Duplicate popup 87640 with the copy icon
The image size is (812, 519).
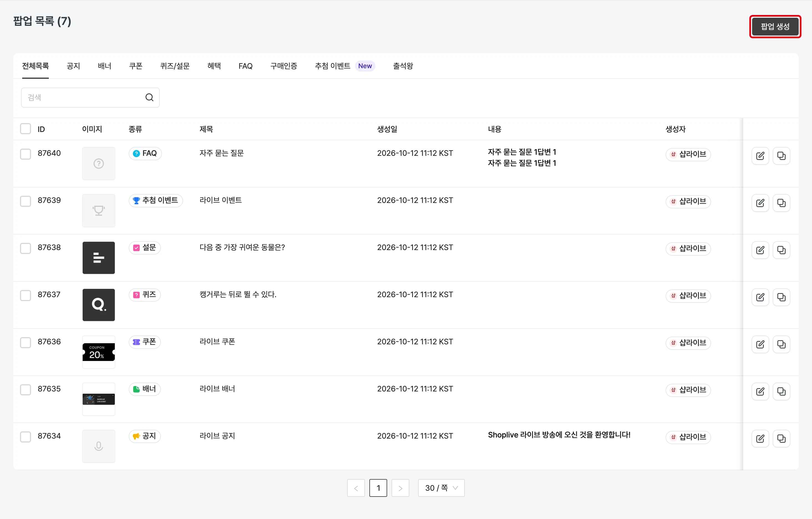781,156
